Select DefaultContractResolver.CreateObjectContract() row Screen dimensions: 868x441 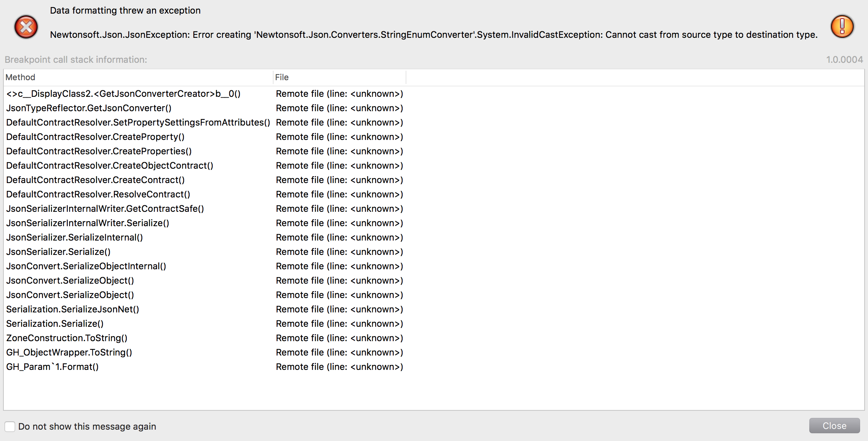point(110,166)
